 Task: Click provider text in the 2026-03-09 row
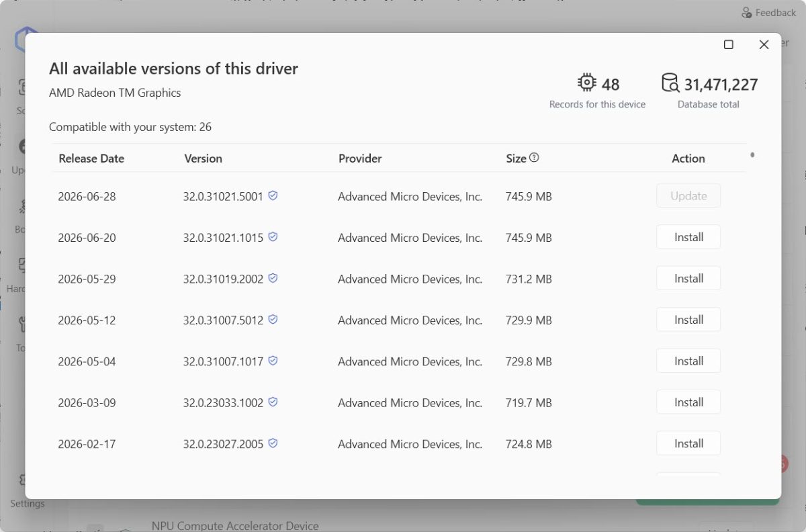pyautogui.click(x=410, y=403)
